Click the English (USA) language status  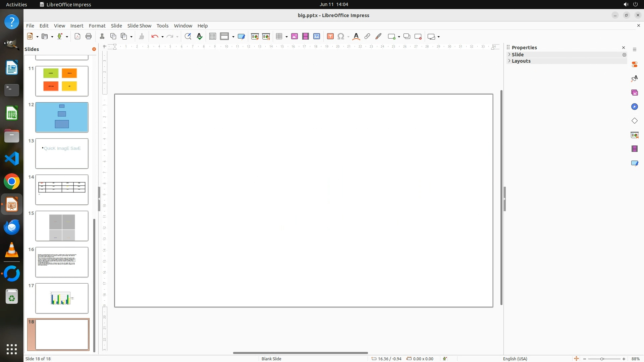[x=515, y=359]
